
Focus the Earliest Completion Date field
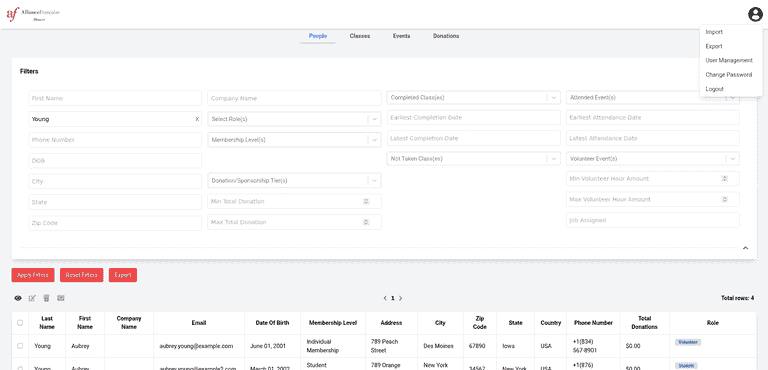(474, 118)
